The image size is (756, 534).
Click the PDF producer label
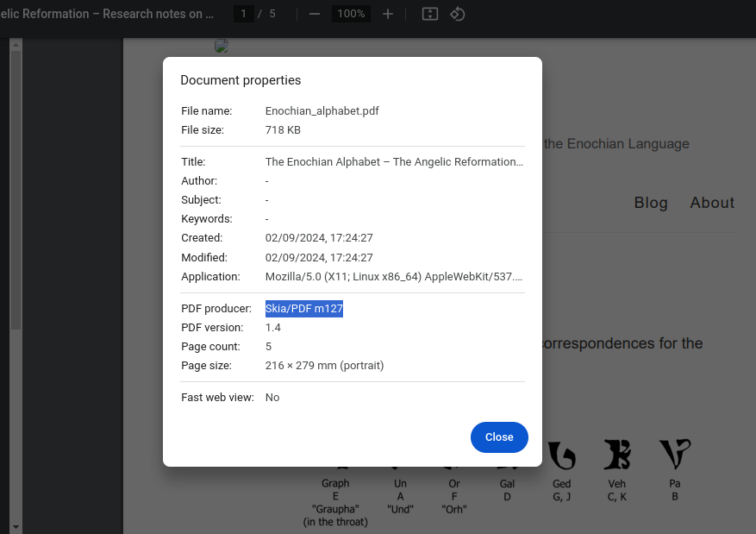(216, 309)
